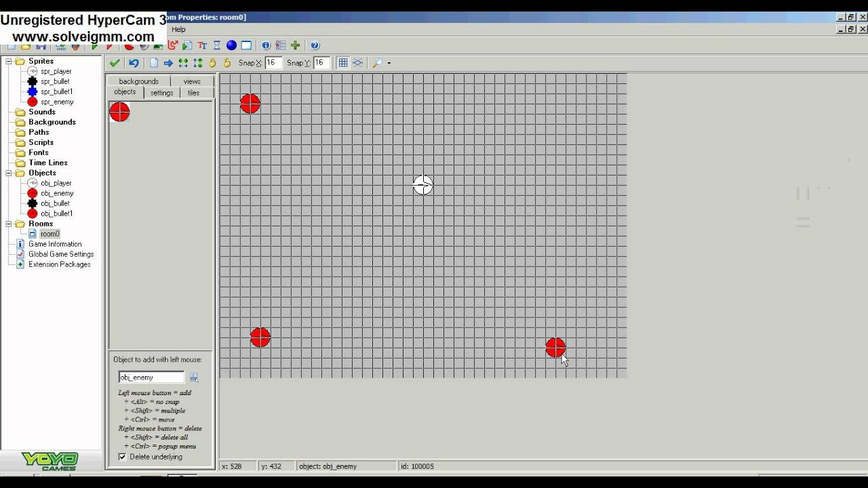Screen dimensions: 868x488
Task: Open the zoom magnifier dropdown arrow
Action: point(389,63)
